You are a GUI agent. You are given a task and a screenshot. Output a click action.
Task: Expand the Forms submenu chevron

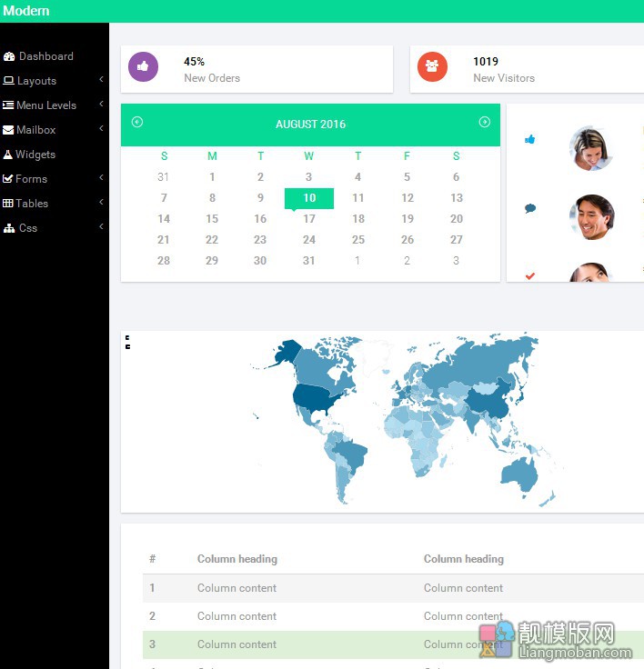click(x=101, y=177)
